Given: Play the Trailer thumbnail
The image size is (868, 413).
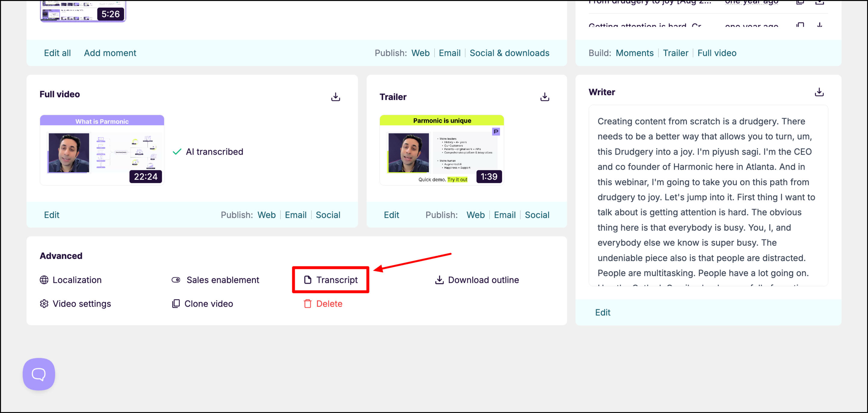Looking at the screenshot, I should pyautogui.click(x=442, y=150).
